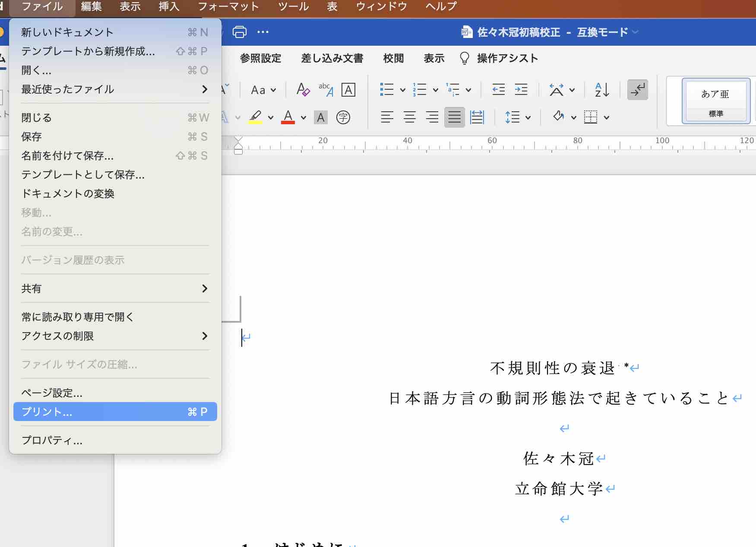Open the フォーマット menu in menu bar
The image size is (756, 547).
228,6
